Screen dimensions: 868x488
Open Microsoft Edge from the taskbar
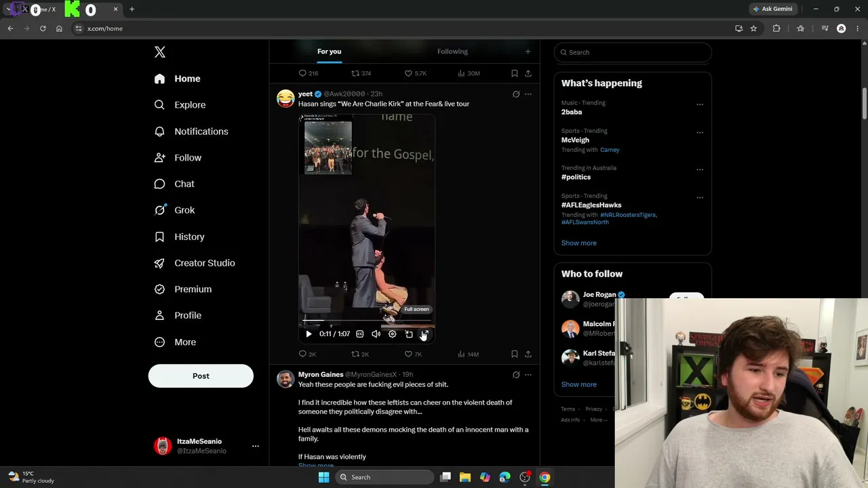coord(505,477)
